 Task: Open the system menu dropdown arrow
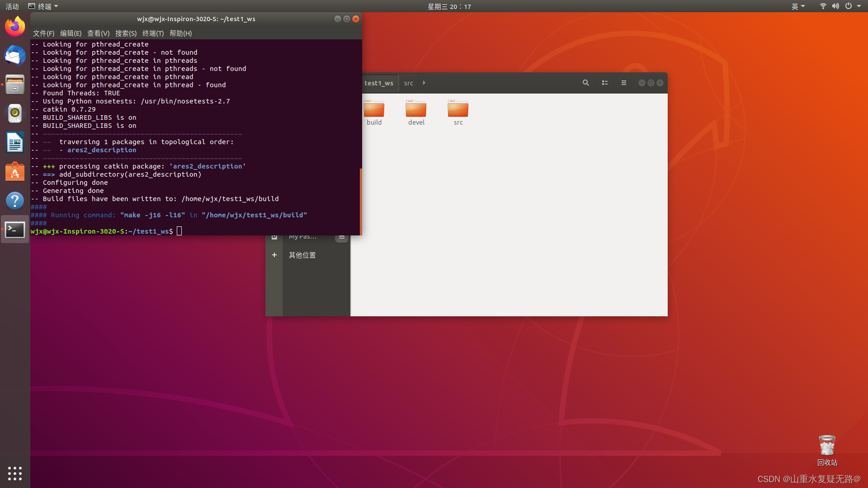[859, 6]
